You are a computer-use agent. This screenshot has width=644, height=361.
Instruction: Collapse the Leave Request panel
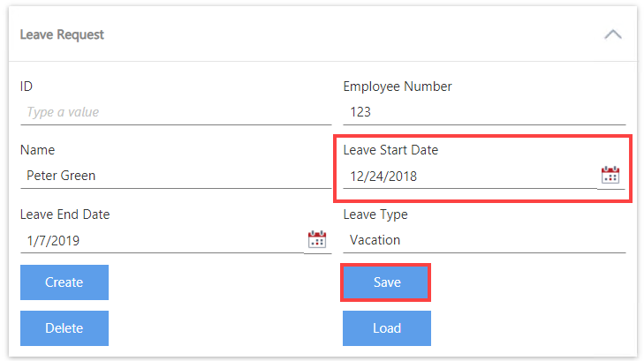(x=612, y=34)
